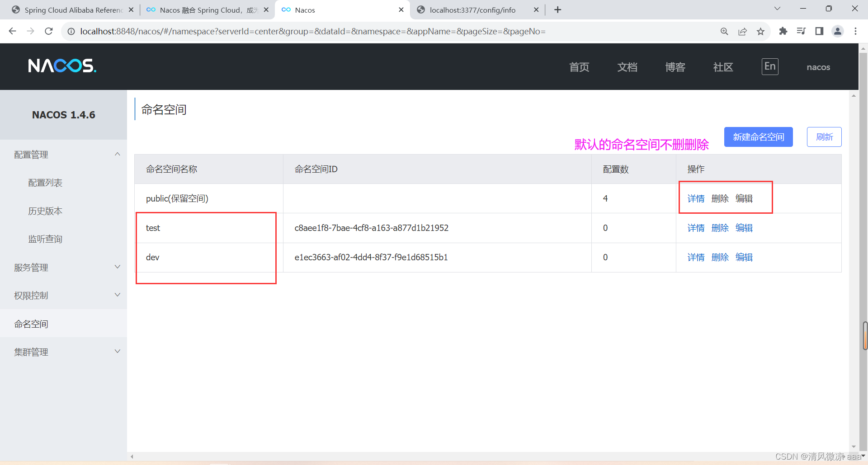This screenshot has width=868, height=465.
Task: Click 删除 for the test namespace
Action: tap(720, 228)
